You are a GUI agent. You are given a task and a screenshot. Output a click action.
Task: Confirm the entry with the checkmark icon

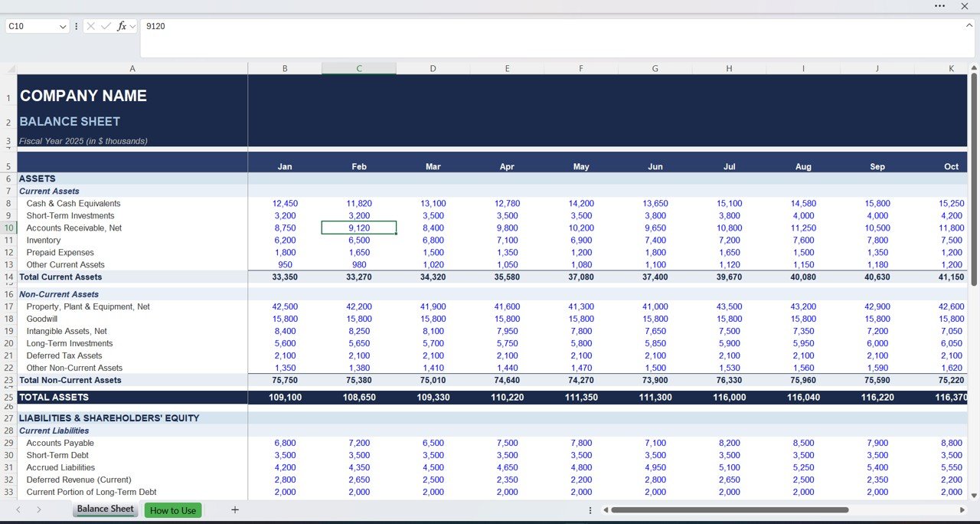click(105, 25)
